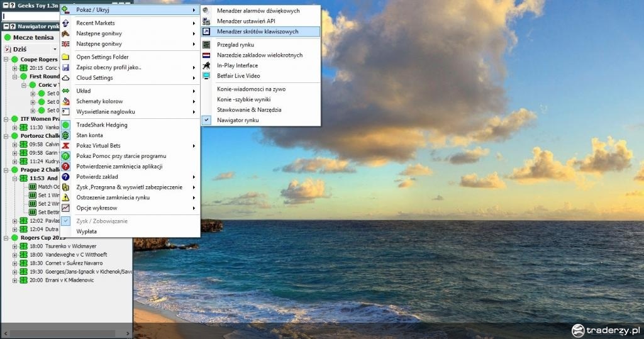644x339 pixels.
Task: Click the search input field at top
Action: pyautogui.click(x=30, y=16)
